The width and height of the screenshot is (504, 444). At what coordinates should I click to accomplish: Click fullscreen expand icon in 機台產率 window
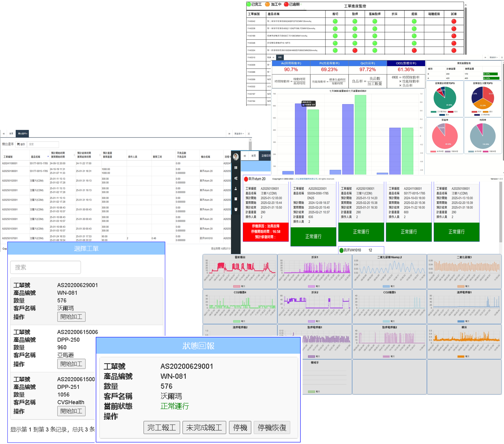click(249, 134)
